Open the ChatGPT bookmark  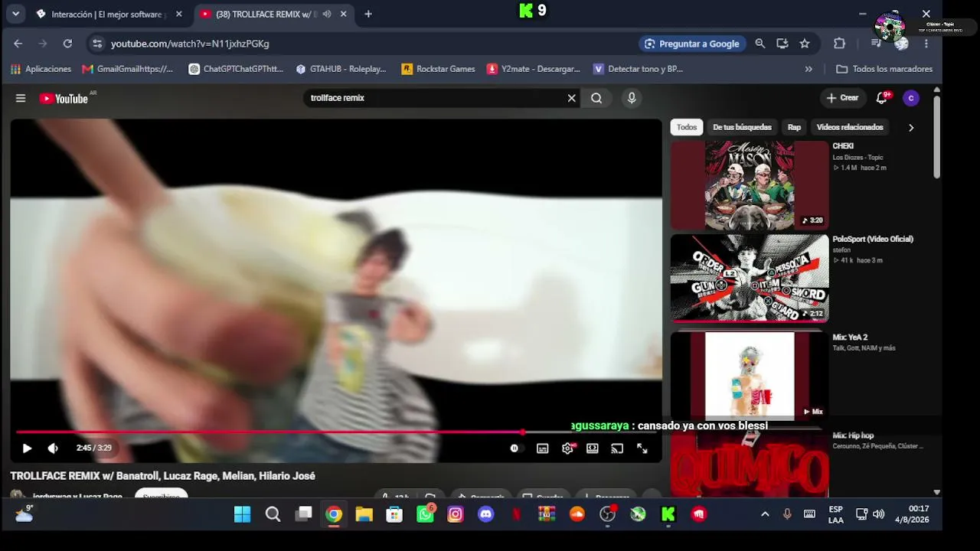(236, 69)
